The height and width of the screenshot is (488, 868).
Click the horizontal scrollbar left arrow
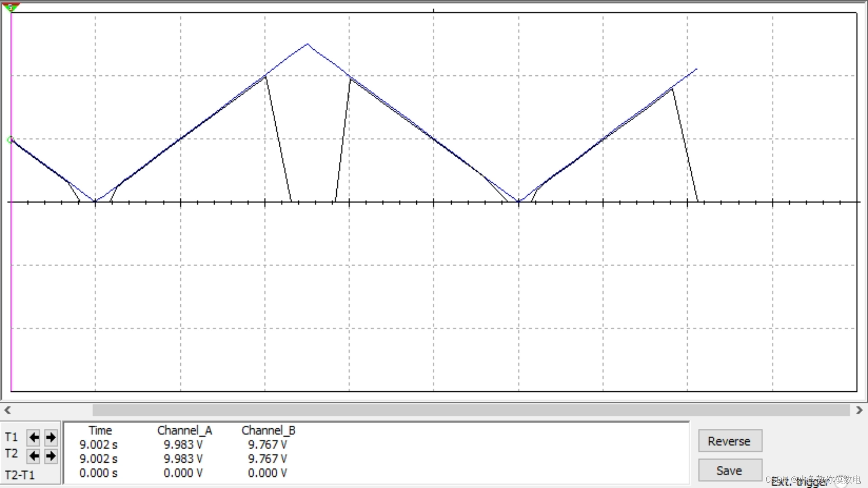coord(7,410)
